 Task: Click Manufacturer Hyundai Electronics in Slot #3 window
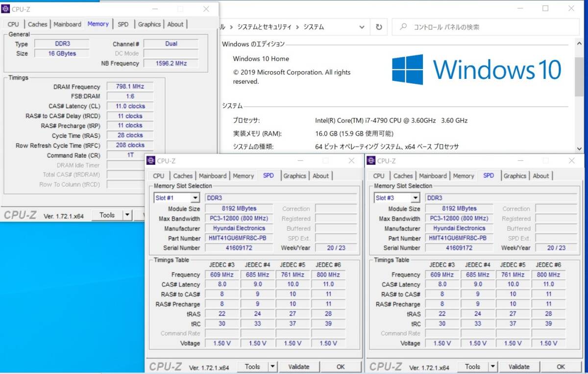click(459, 228)
